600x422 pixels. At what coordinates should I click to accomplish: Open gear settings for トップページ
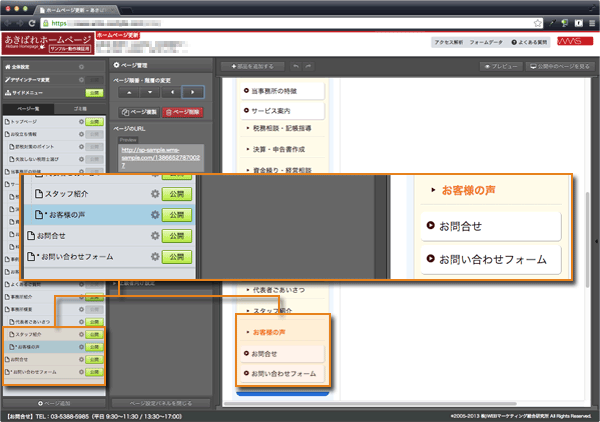pos(78,121)
